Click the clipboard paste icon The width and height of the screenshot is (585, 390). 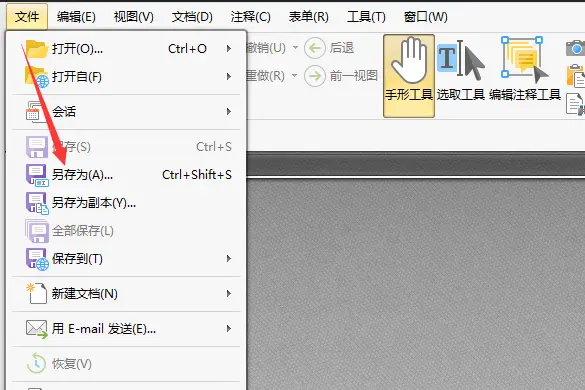coord(575,76)
